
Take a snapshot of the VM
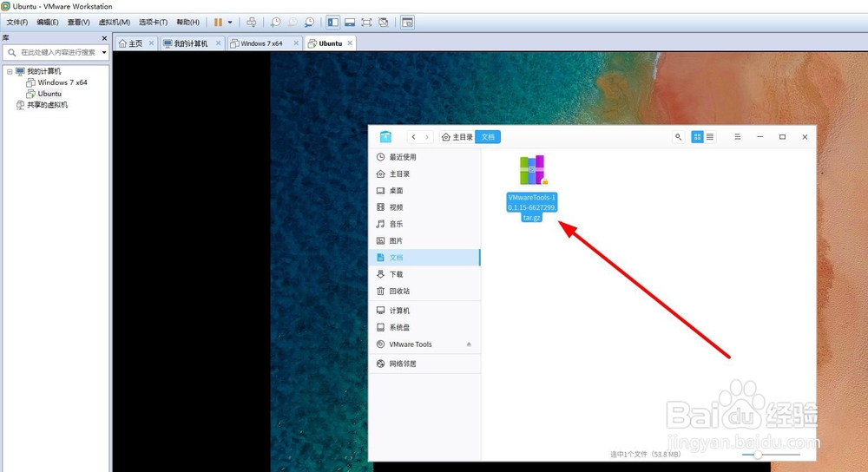[x=275, y=23]
